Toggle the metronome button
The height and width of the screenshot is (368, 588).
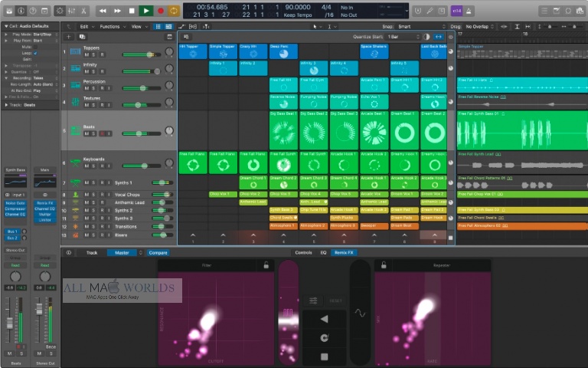click(x=469, y=11)
